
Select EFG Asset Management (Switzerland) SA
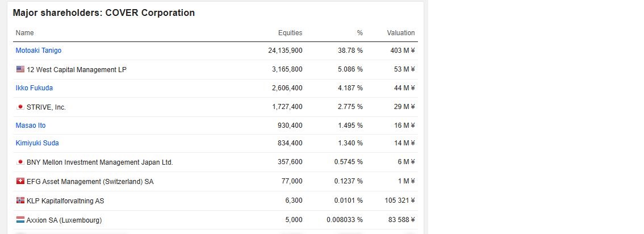click(90, 181)
